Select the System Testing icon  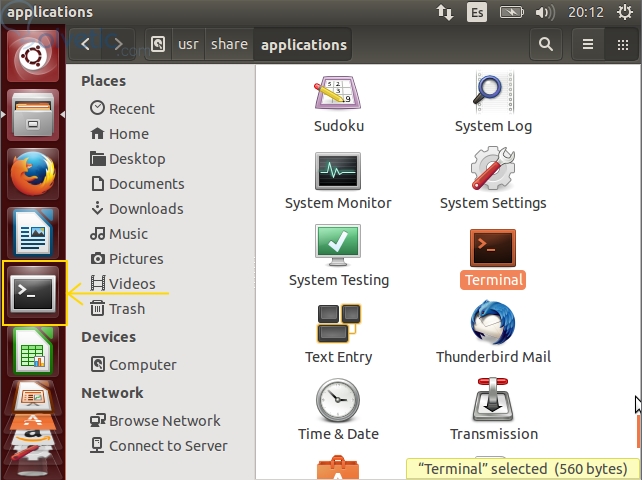[x=338, y=245]
